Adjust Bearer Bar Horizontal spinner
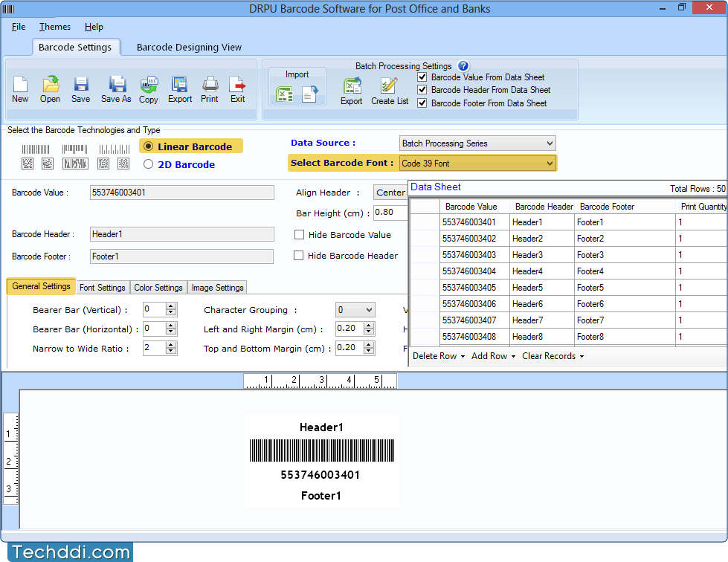This screenshot has height=562, width=728. click(x=171, y=329)
